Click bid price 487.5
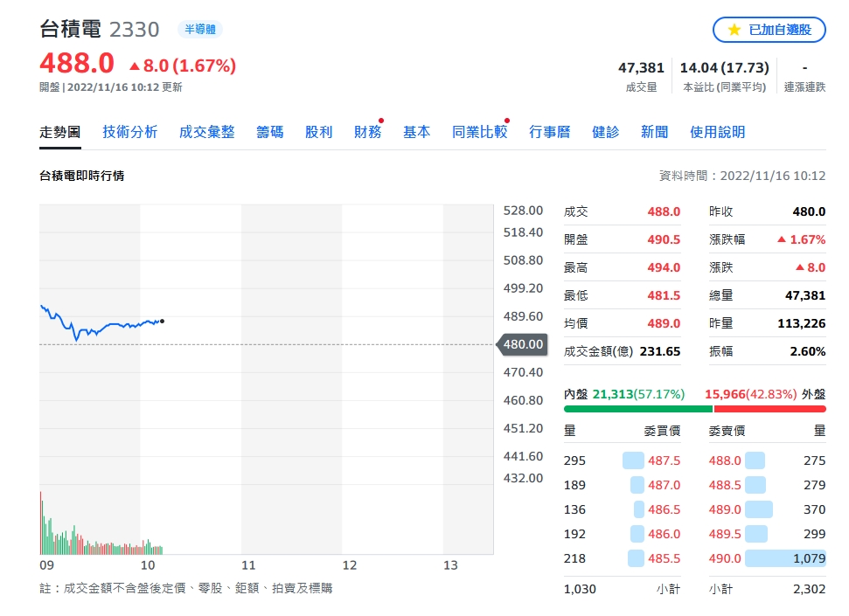The image size is (849, 616). (664, 460)
